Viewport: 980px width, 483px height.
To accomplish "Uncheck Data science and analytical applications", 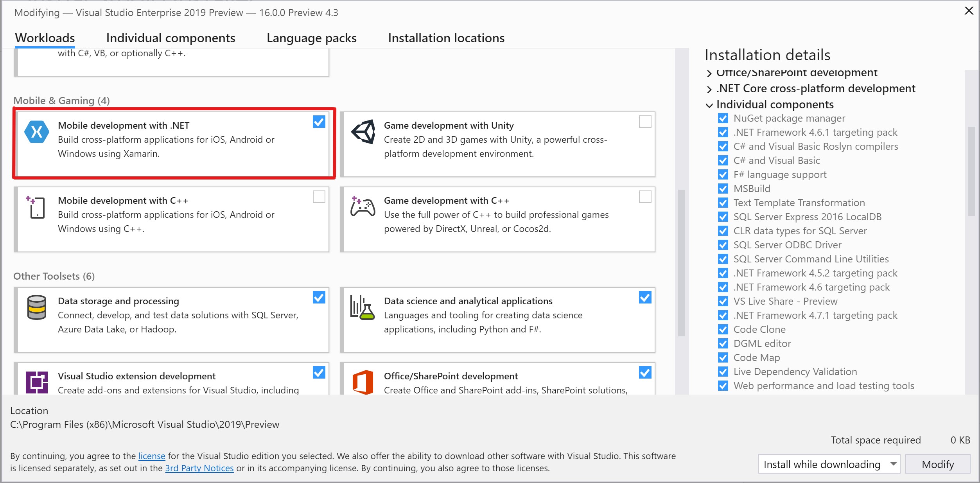I will [645, 298].
